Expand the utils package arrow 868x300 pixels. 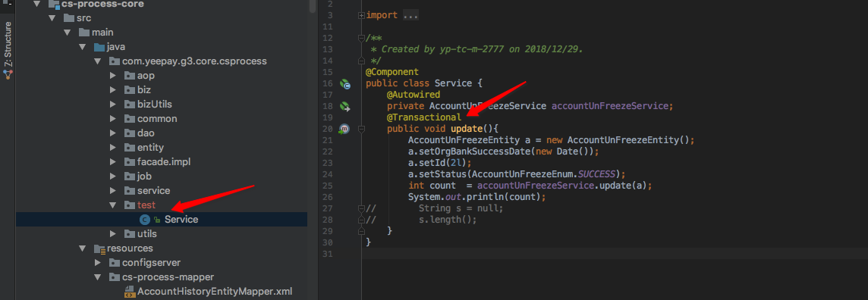(112, 233)
